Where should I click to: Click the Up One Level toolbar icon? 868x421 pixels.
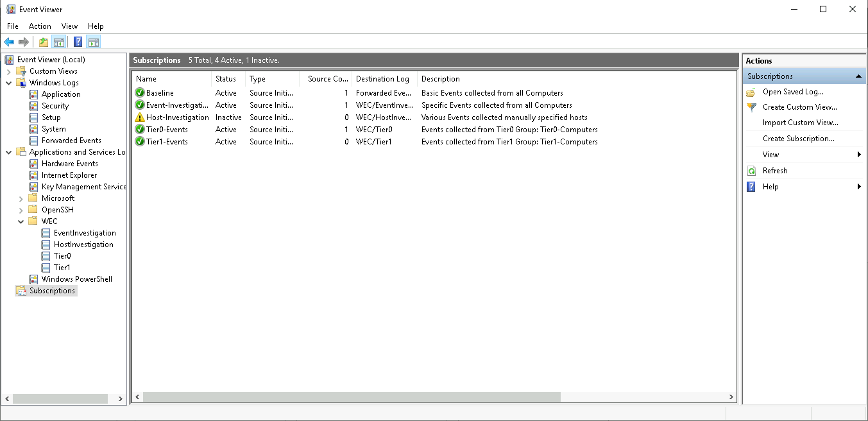tap(44, 42)
